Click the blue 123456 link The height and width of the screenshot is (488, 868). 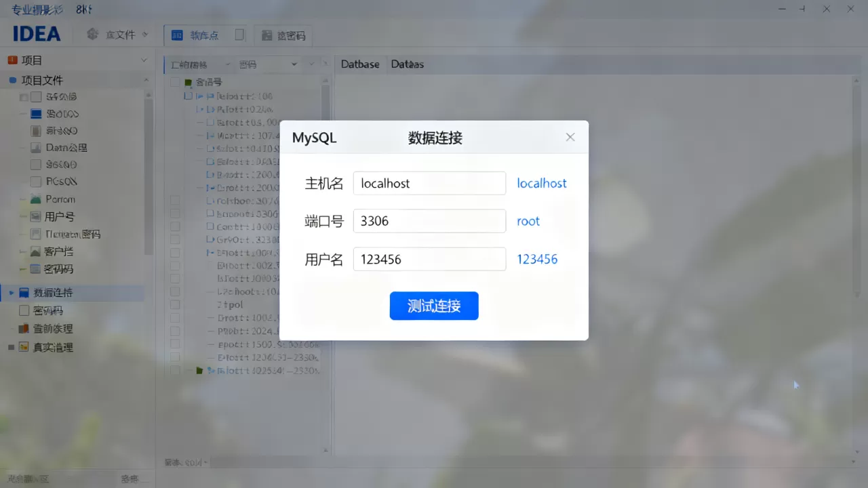pos(537,259)
